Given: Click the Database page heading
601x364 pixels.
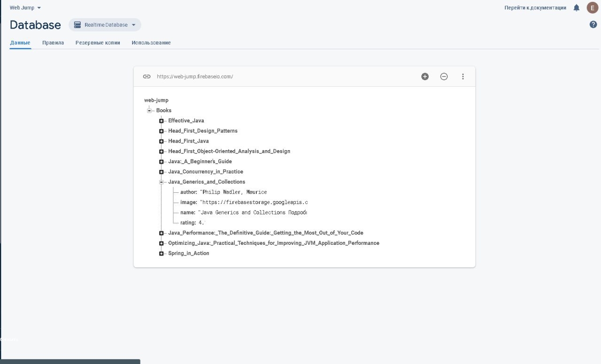Looking at the screenshot, I should coord(35,25).
